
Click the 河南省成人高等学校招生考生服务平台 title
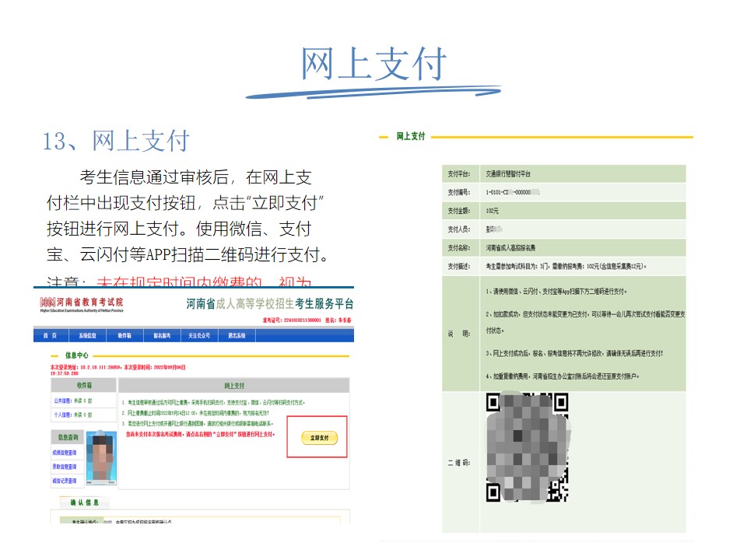(270, 304)
